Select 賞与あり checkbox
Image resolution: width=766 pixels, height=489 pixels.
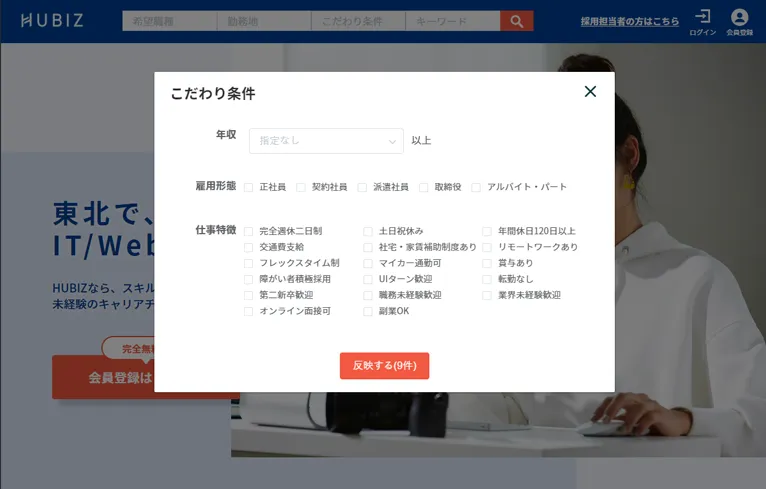[x=487, y=264]
